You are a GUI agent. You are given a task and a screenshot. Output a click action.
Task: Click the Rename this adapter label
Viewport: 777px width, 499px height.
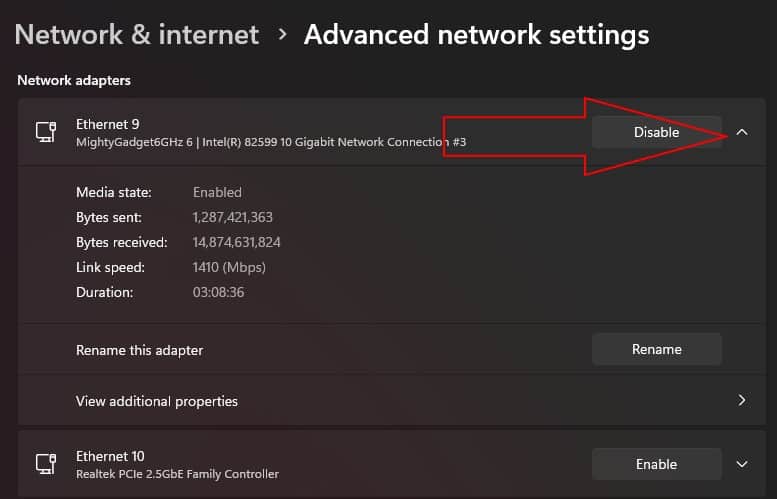[x=139, y=350]
